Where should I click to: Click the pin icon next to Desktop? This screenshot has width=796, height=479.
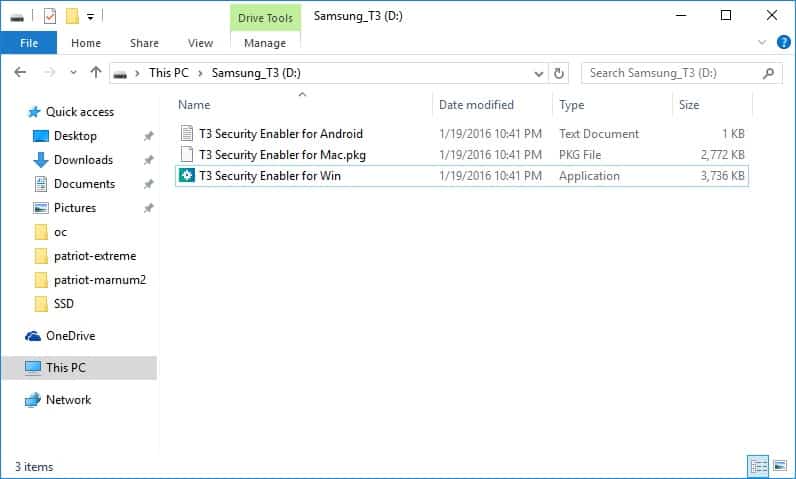(x=148, y=136)
